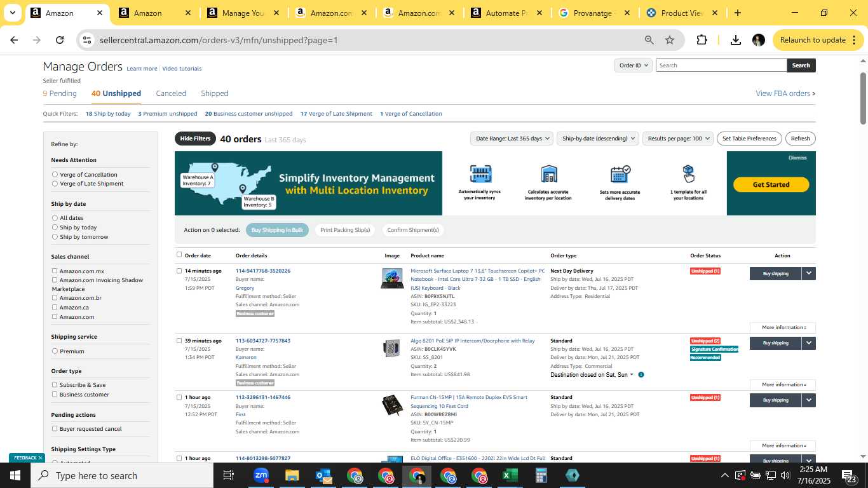Select Ship by tomorrow radio option
Viewport: 868px width, 488px height.
[x=55, y=237]
